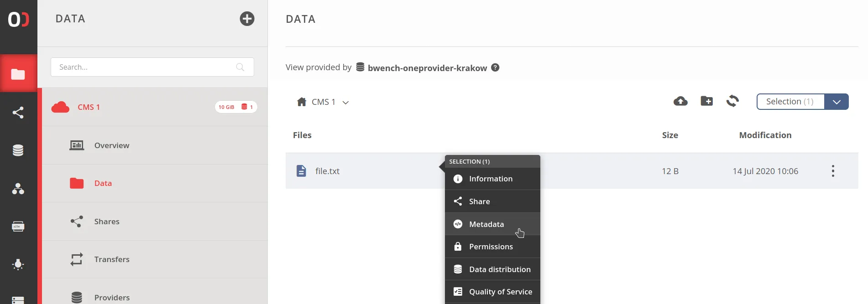Click the Overview entry for CMS 1
Viewport: 868px width, 304px height.
point(111,145)
